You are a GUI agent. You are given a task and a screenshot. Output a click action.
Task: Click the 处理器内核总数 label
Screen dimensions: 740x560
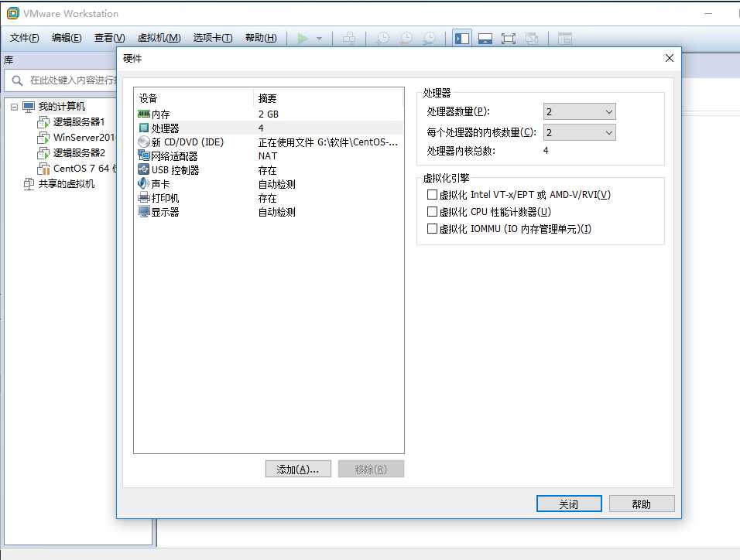coord(461,151)
